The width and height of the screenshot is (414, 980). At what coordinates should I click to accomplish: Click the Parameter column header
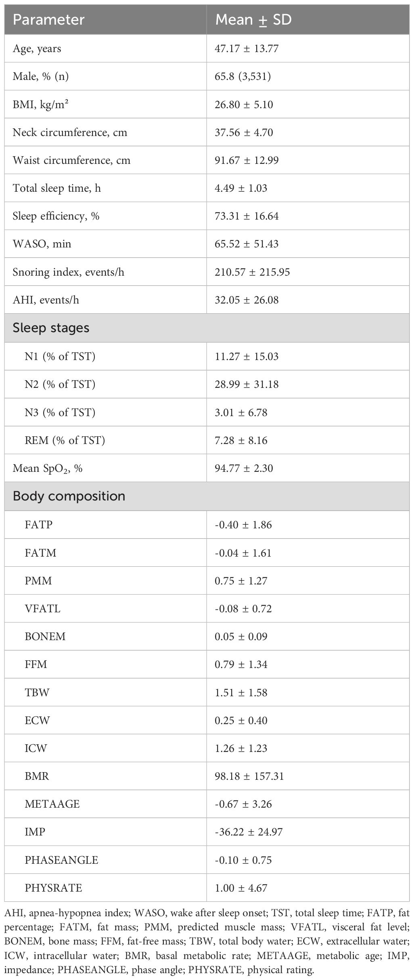[48, 20]
